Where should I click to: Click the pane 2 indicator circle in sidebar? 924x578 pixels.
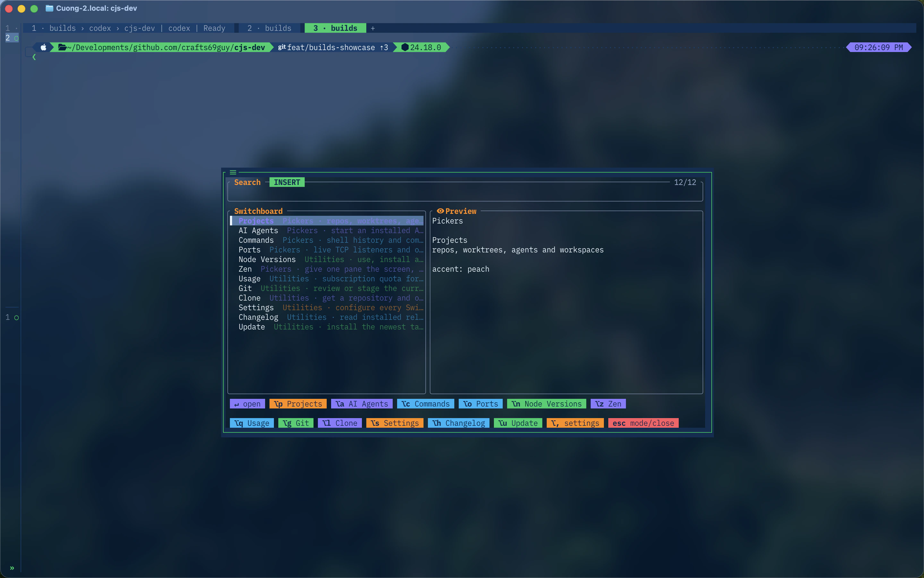(16, 38)
